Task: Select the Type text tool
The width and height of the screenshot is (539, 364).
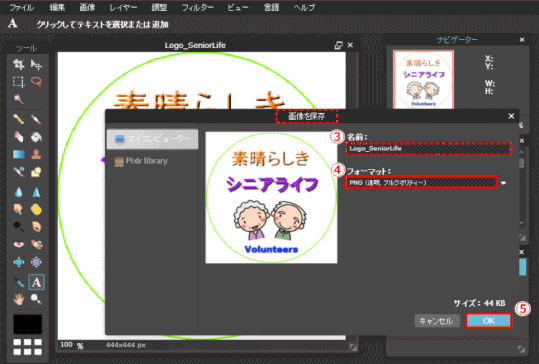Action: 36,282
